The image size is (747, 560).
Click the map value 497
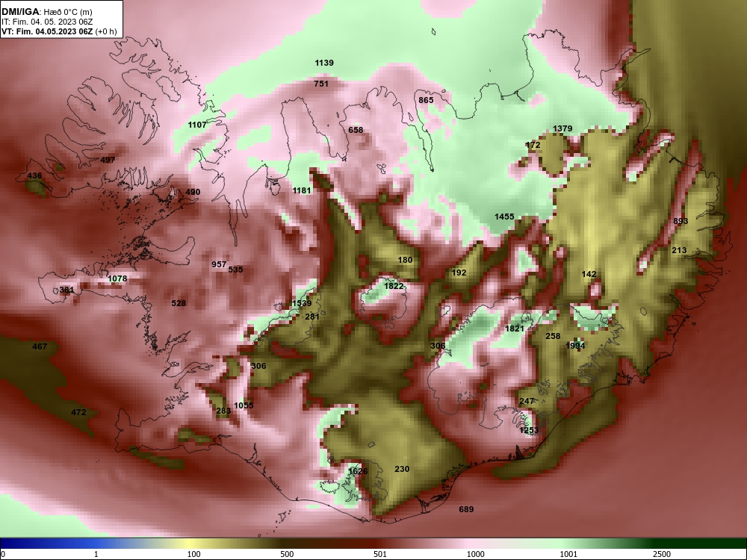[x=108, y=160]
